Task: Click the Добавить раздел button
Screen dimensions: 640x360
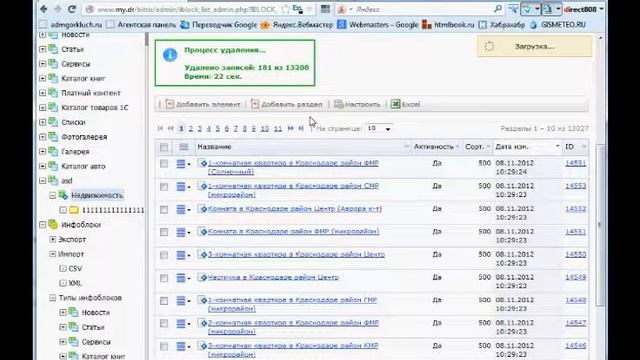Action: pos(287,104)
